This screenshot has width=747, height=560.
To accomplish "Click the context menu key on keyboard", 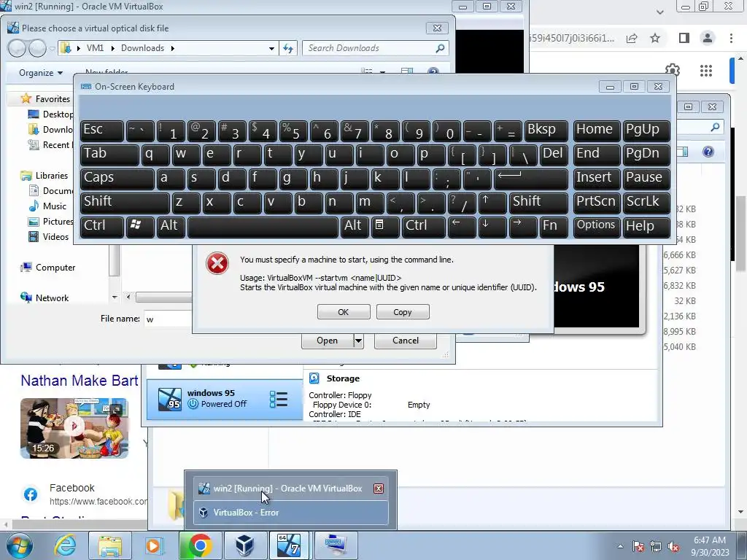I will [x=385, y=227].
